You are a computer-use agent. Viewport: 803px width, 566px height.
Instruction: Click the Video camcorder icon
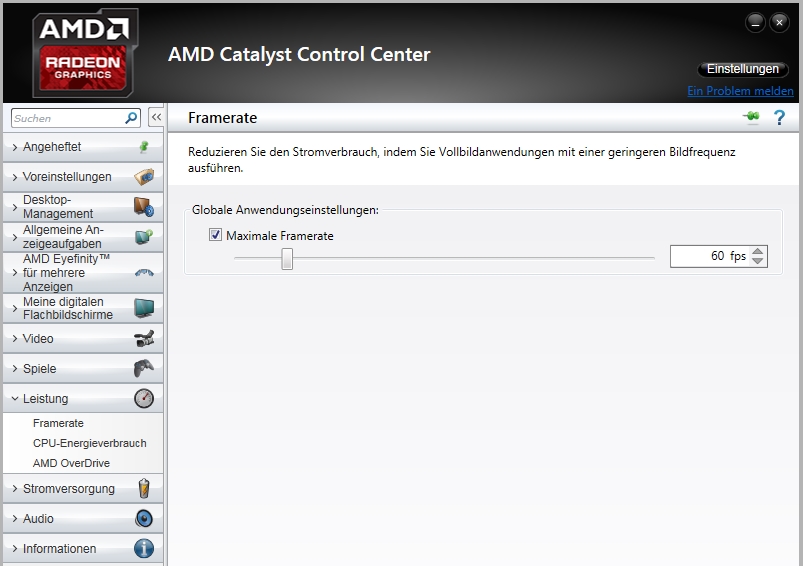[144, 339]
